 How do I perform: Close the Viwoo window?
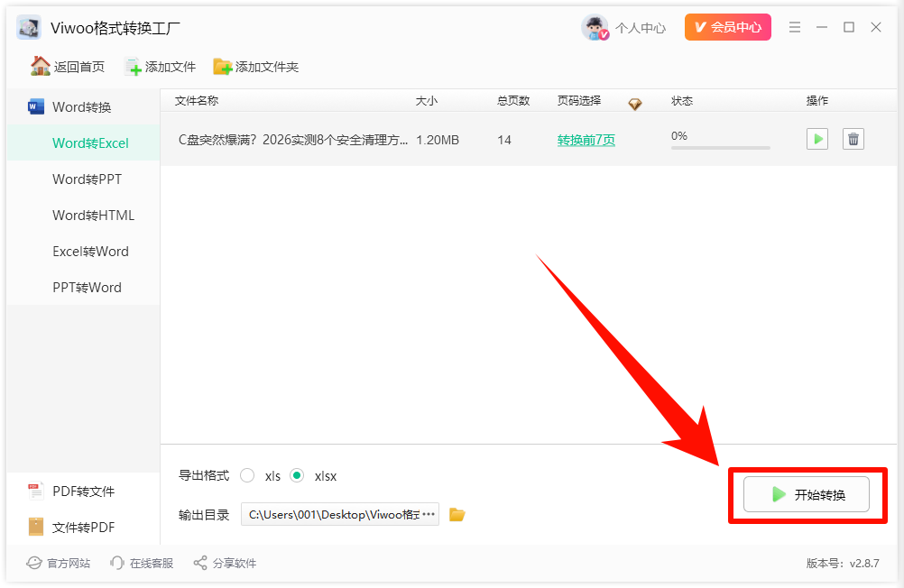876,27
